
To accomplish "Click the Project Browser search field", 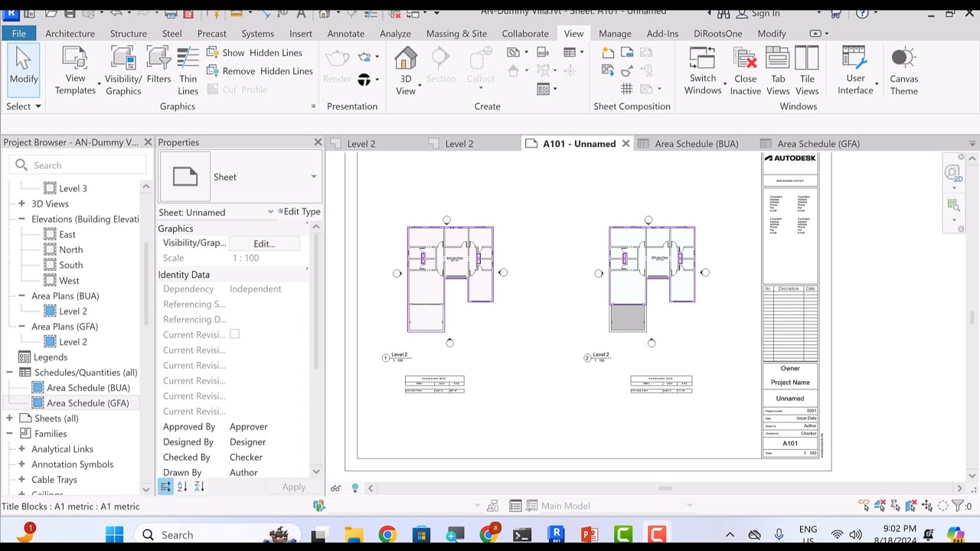I will [x=78, y=165].
